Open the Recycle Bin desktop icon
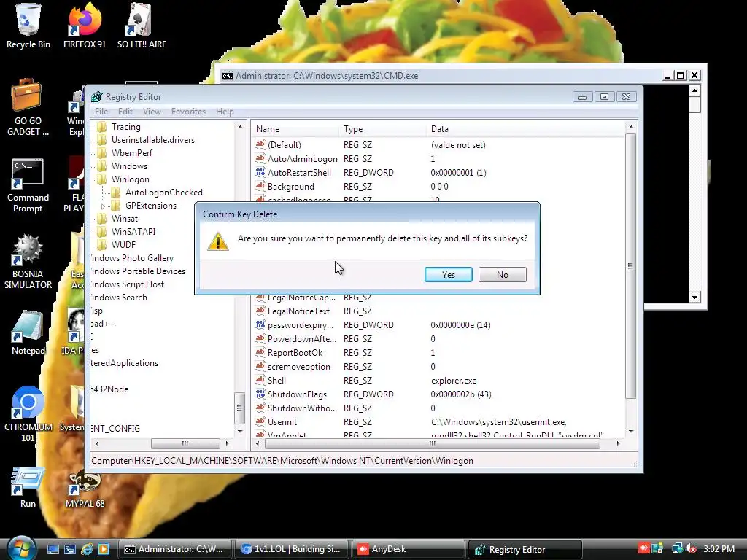Viewport: 747px width, 560px height. (28, 26)
